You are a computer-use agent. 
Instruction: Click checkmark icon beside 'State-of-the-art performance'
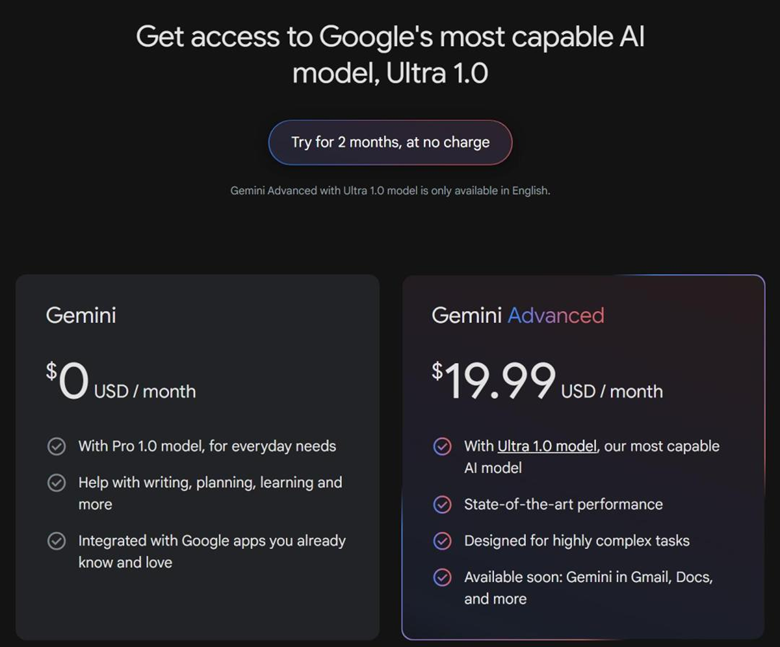point(442,505)
